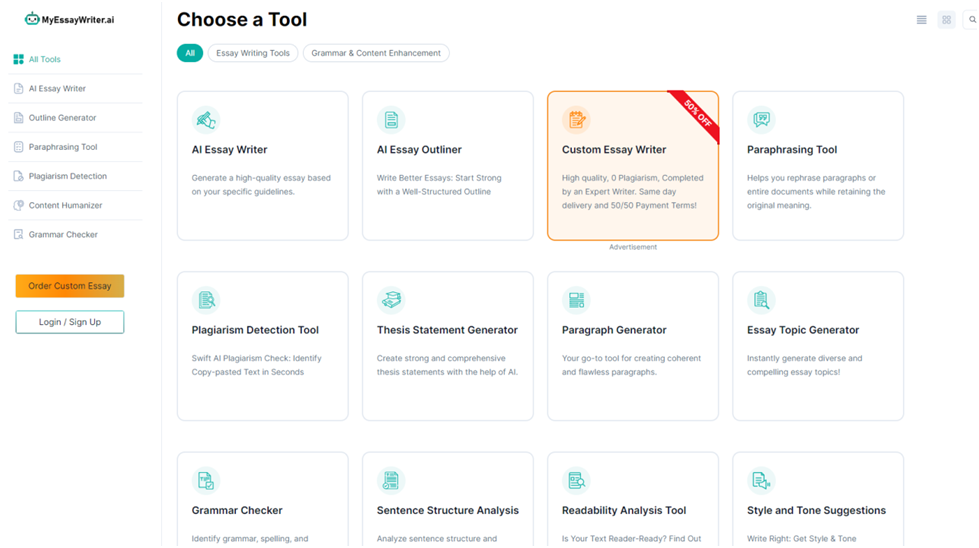Open the Readability Analysis Tool card title

(x=624, y=511)
